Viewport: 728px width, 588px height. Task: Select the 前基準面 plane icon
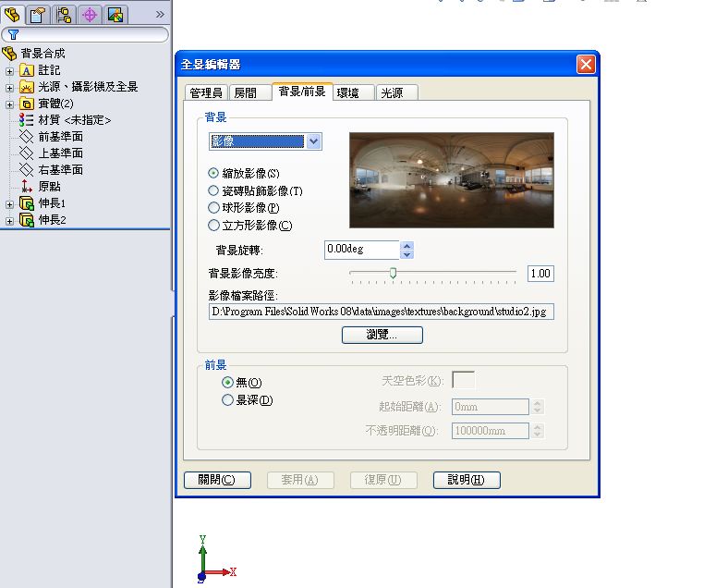pyautogui.click(x=27, y=137)
